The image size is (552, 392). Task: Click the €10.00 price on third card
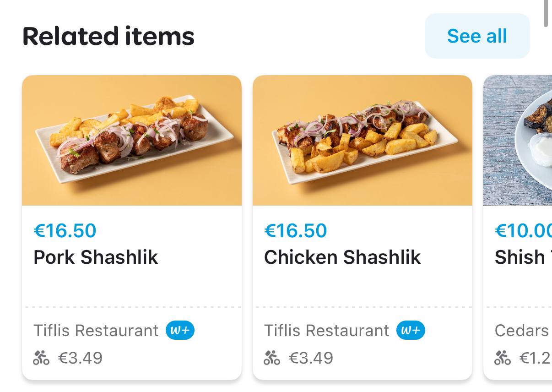[523, 231]
